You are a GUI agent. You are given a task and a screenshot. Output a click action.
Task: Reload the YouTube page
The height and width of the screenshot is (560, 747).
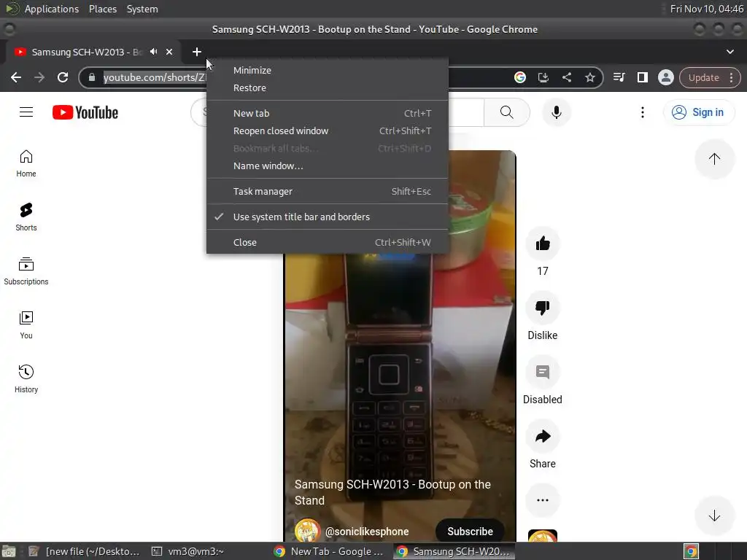click(x=63, y=77)
